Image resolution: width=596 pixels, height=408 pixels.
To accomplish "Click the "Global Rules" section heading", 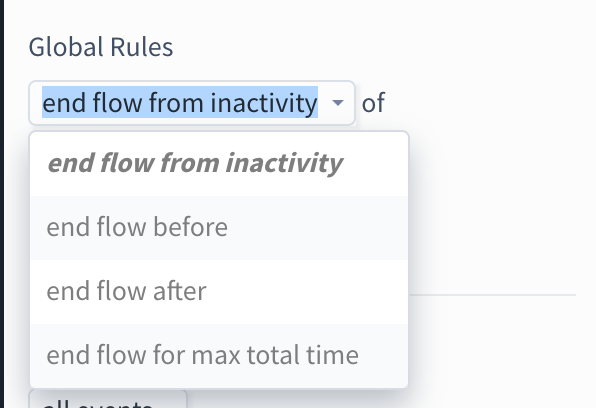I will click(101, 47).
